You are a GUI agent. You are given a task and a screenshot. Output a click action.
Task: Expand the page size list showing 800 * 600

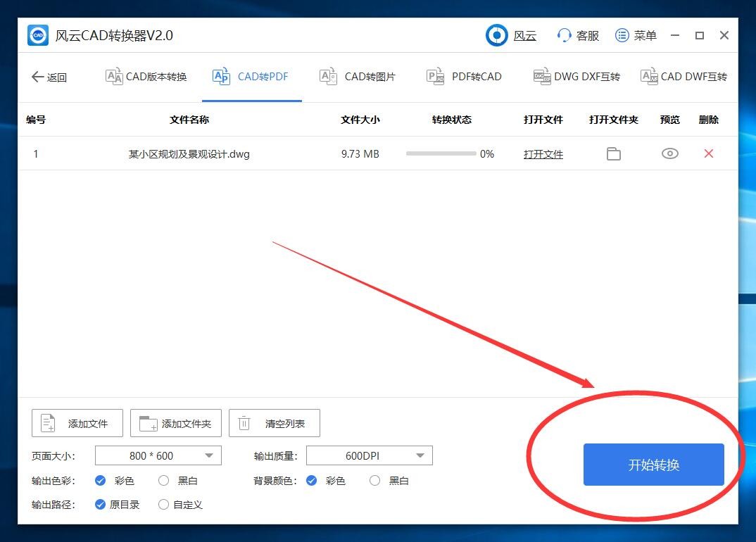coord(209,455)
